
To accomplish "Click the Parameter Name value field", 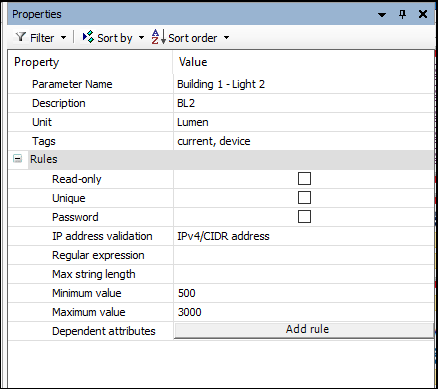I will [x=304, y=84].
